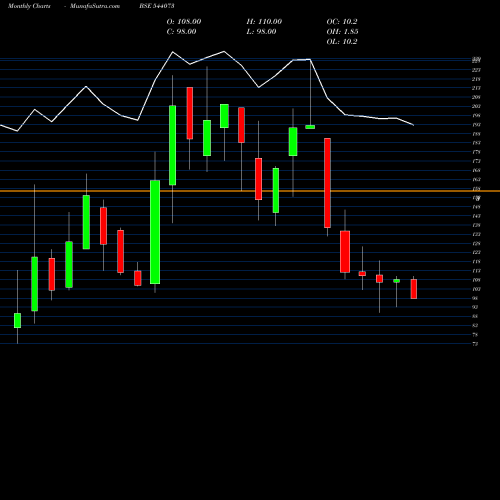This screenshot has width=500, height=500.
Task: Click the "173" price axis label
Action: (477, 161)
